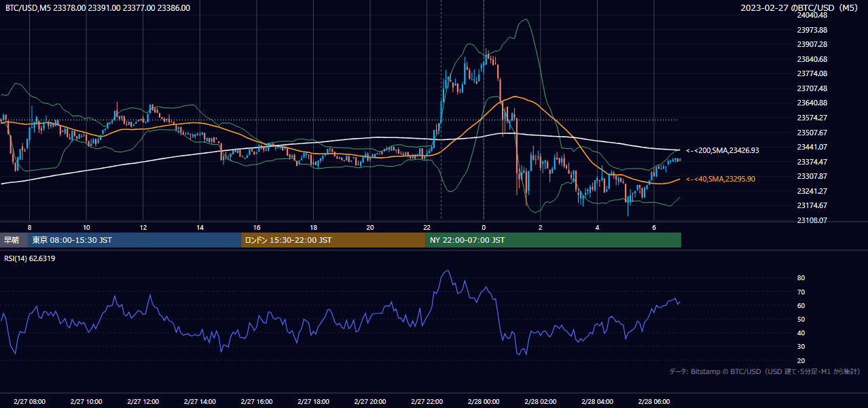Click the NY 22:00-07:00 JST session bar
This screenshot has width=868, height=408.
click(x=554, y=240)
